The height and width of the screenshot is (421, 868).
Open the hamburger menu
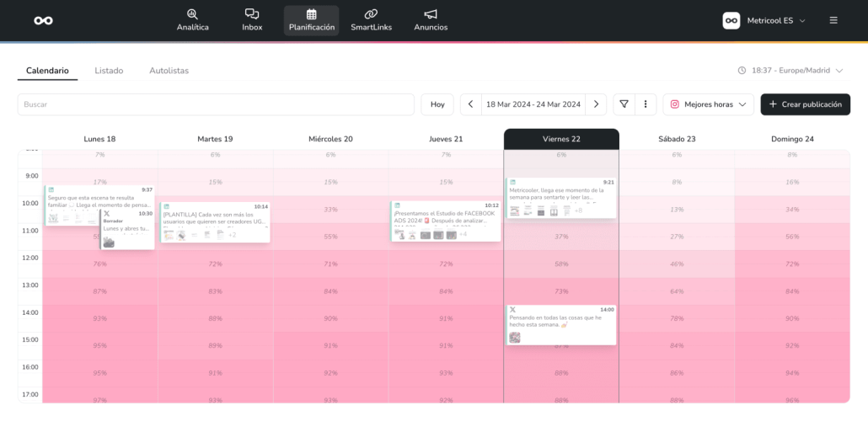click(x=833, y=20)
